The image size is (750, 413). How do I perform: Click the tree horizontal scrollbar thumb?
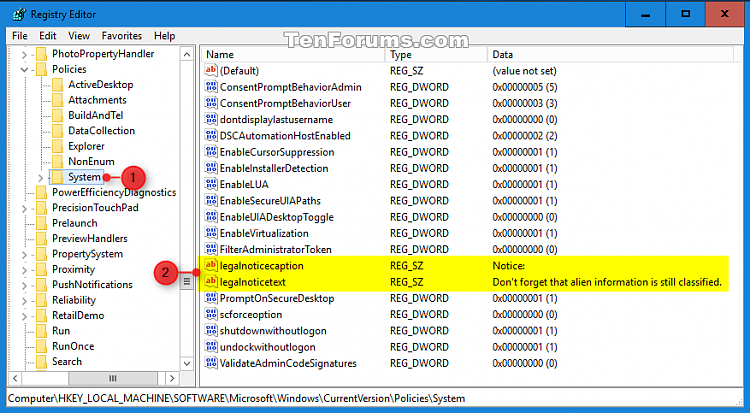113,378
